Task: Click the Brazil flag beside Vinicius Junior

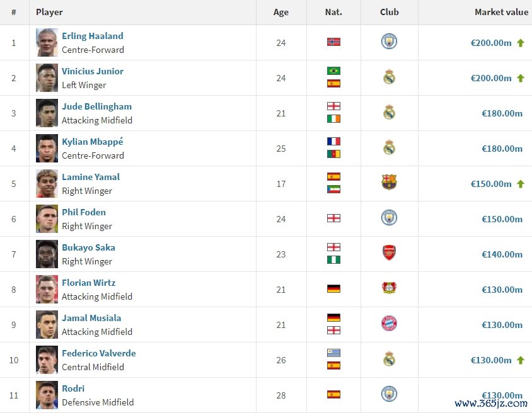Action: point(333,71)
